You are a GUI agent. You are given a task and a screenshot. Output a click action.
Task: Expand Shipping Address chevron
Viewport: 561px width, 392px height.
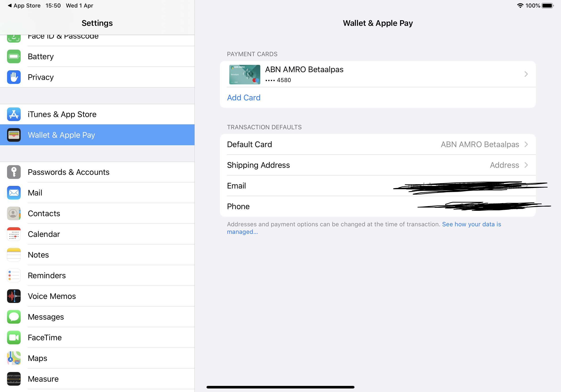click(x=526, y=165)
